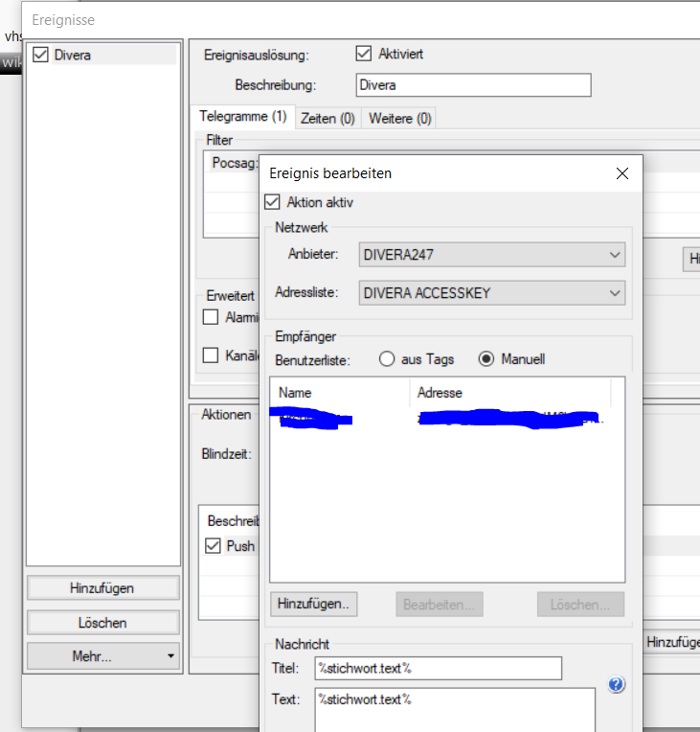Open the Telegramme (1) tab
Image resolution: width=700 pixels, height=732 pixels.
(x=242, y=117)
